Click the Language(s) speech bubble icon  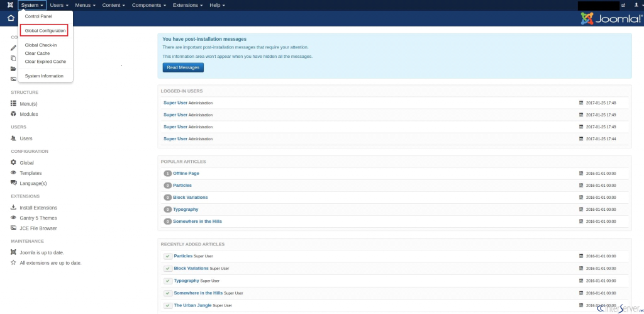[x=14, y=183]
